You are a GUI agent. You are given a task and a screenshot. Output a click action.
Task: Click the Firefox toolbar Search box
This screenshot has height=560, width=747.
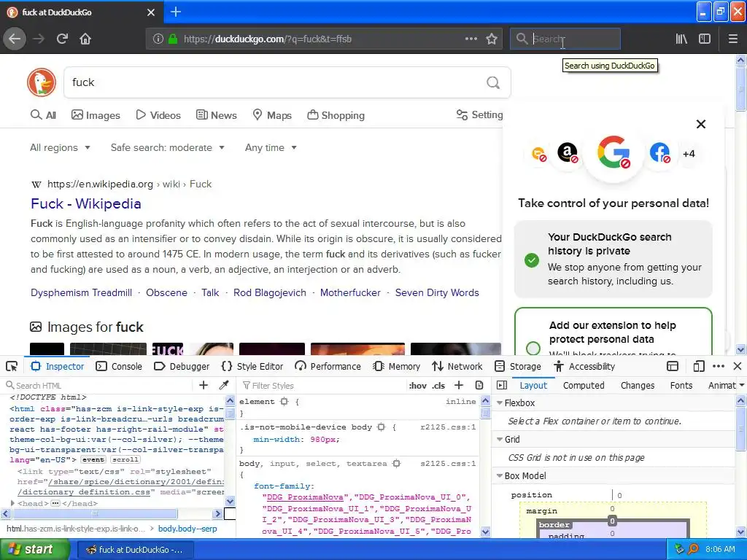click(x=565, y=39)
